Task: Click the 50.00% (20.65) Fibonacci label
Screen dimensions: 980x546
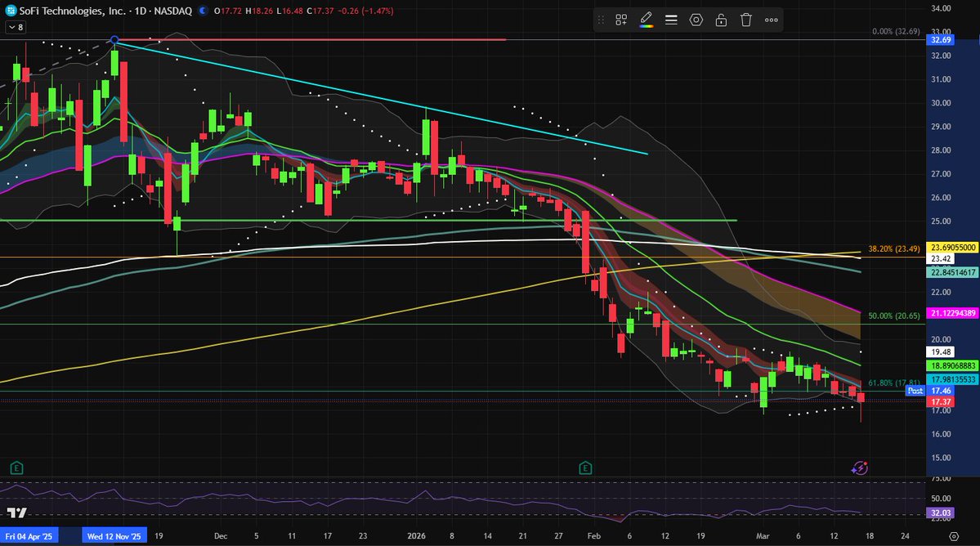Action: coord(893,316)
